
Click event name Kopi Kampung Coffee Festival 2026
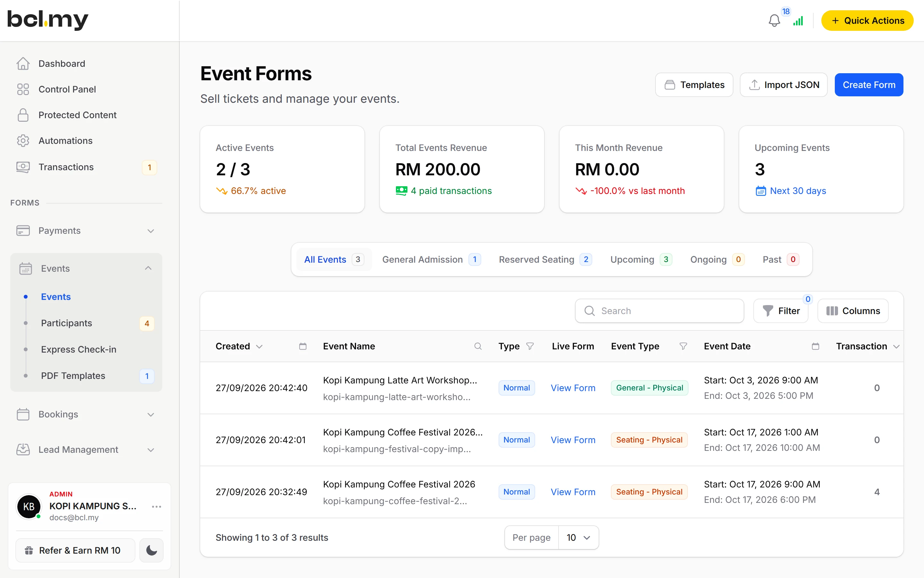click(399, 484)
